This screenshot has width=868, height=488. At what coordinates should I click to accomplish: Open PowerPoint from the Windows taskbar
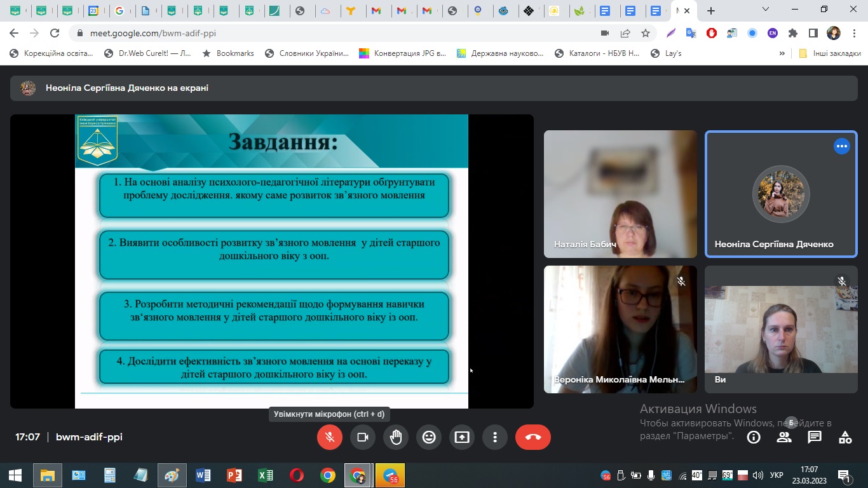tap(234, 475)
